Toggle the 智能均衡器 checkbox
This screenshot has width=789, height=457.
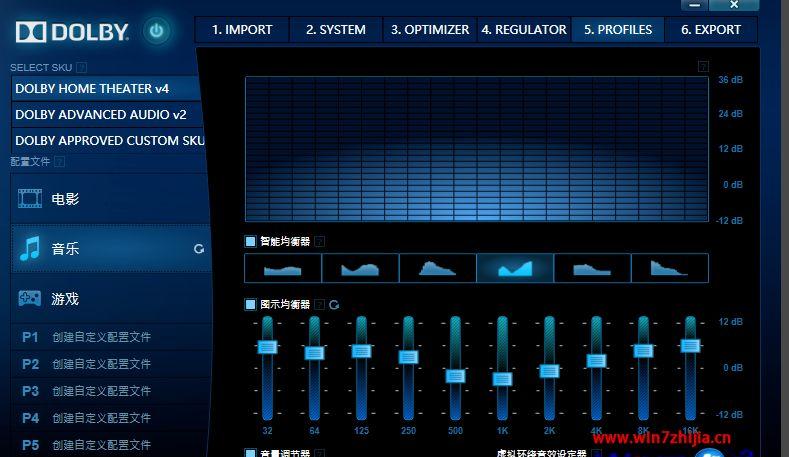(250, 242)
